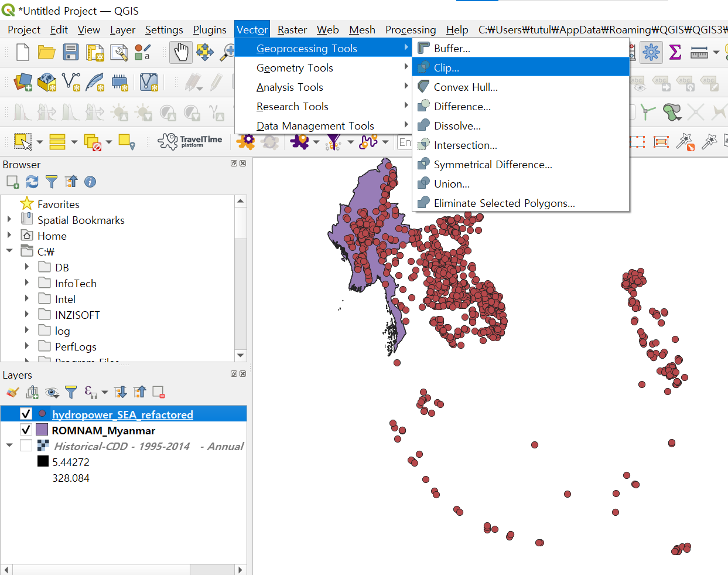Screen dimensions: 728x575
Task: Choose Clip... from Geoprocessing Tools
Action: pos(521,67)
